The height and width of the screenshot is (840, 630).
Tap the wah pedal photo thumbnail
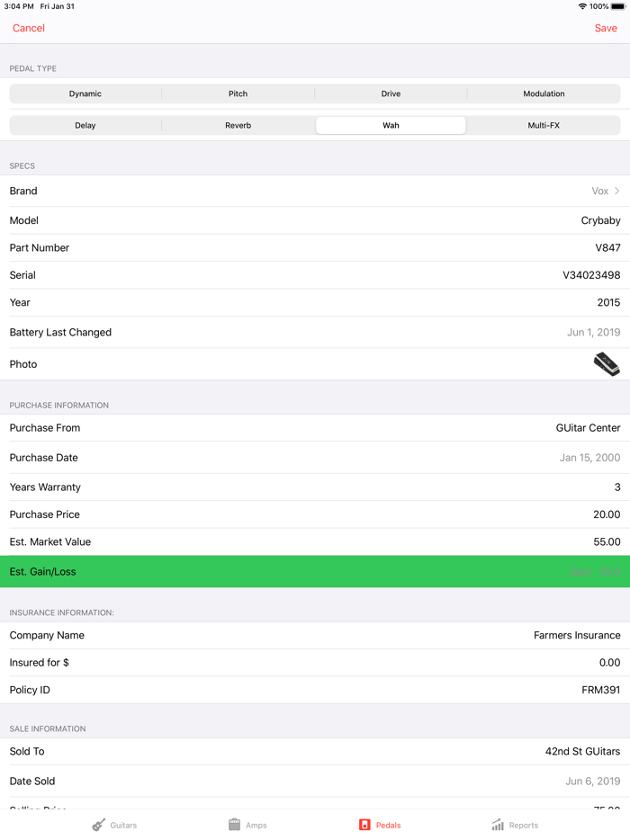(607, 363)
